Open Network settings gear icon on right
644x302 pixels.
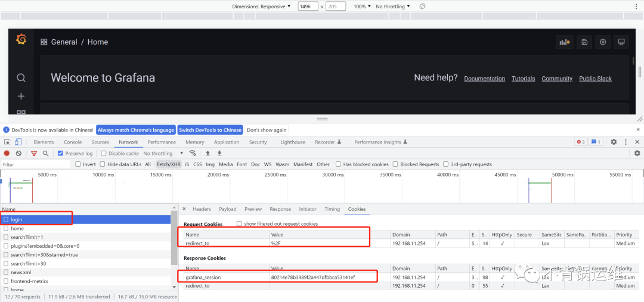[637, 153]
